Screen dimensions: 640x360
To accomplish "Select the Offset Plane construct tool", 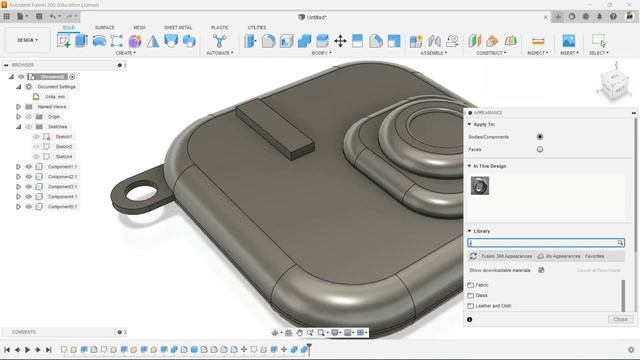I will tap(474, 41).
